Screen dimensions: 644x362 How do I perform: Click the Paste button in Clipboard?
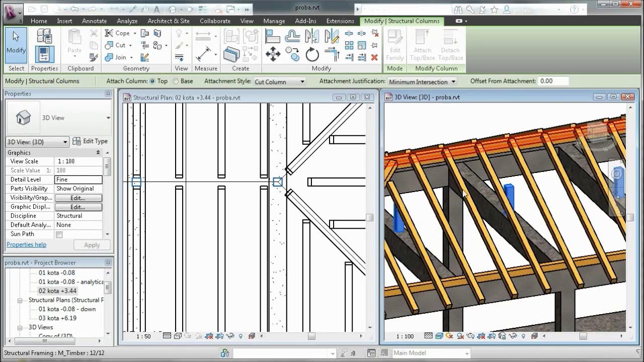[74, 43]
